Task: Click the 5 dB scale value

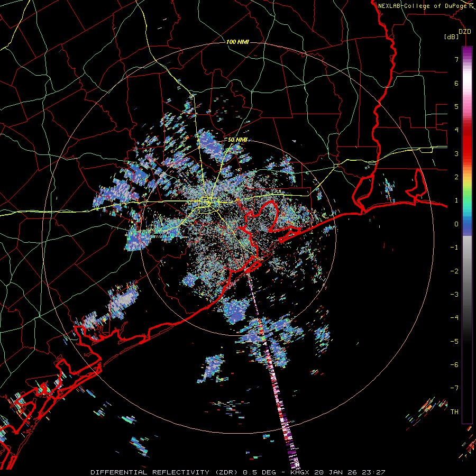Action: coord(456,106)
